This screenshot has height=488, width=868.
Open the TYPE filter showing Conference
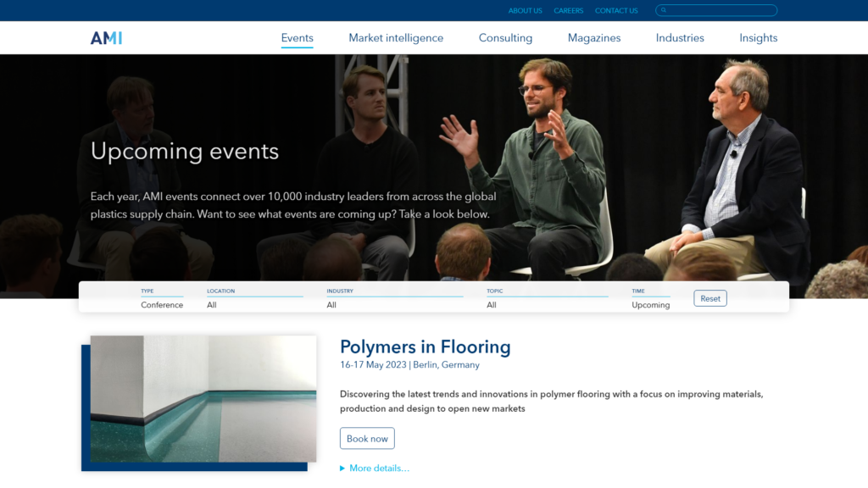click(x=161, y=302)
